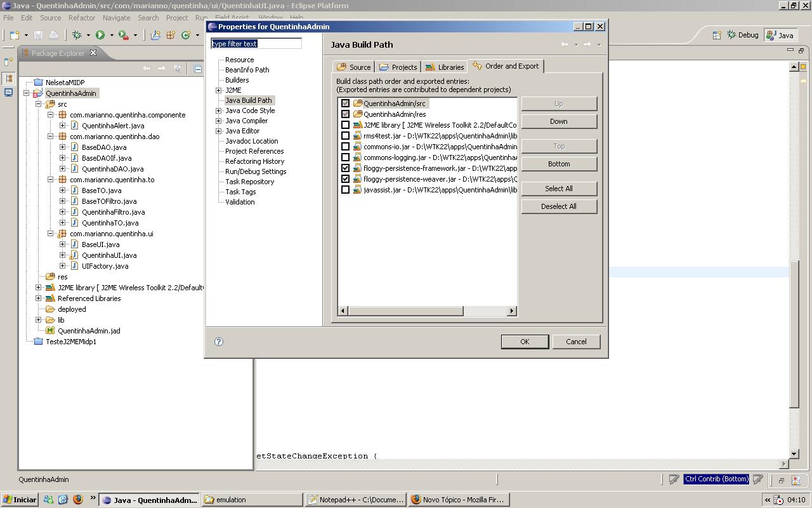Click the Firefox quick launch icon
This screenshot has width=812, height=508.
click(78, 500)
